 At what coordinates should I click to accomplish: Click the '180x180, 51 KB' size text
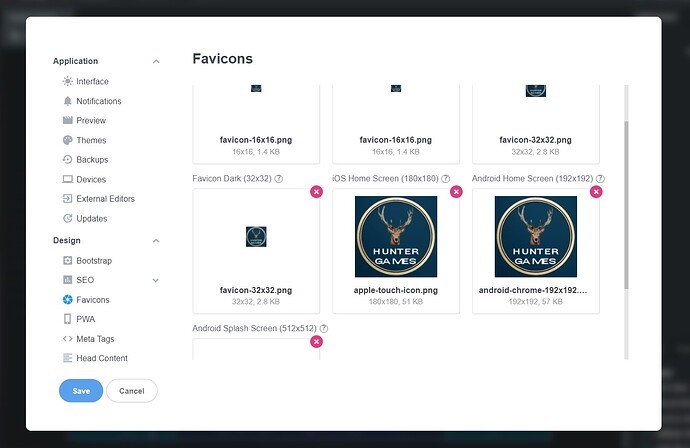tap(396, 302)
